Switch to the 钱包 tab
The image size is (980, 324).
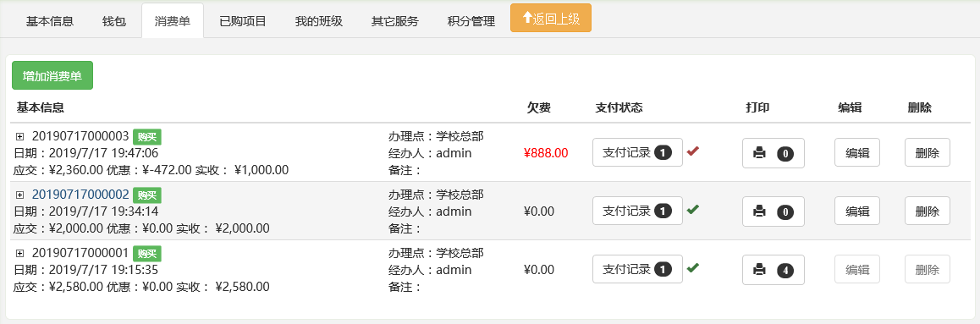pos(113,20)
